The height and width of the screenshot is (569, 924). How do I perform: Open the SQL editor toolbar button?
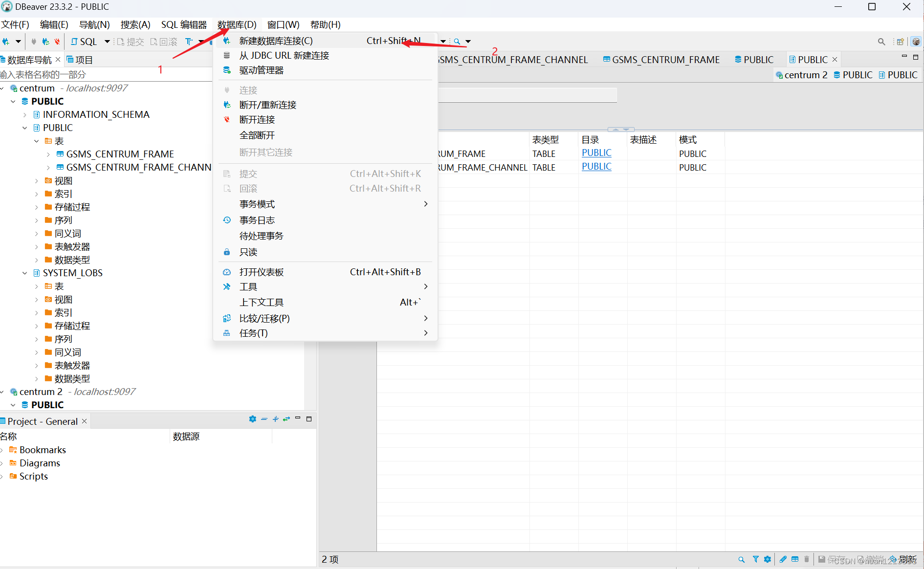click(84, 42)
